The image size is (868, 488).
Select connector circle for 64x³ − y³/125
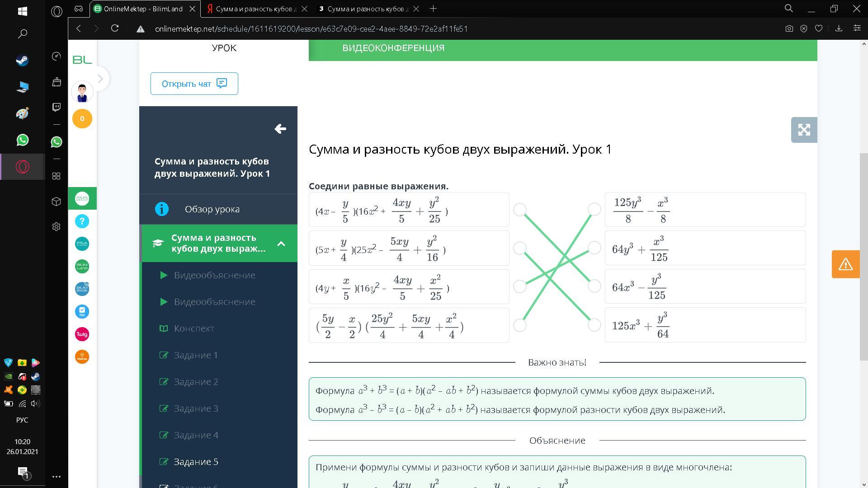click(x=594, y=286)
